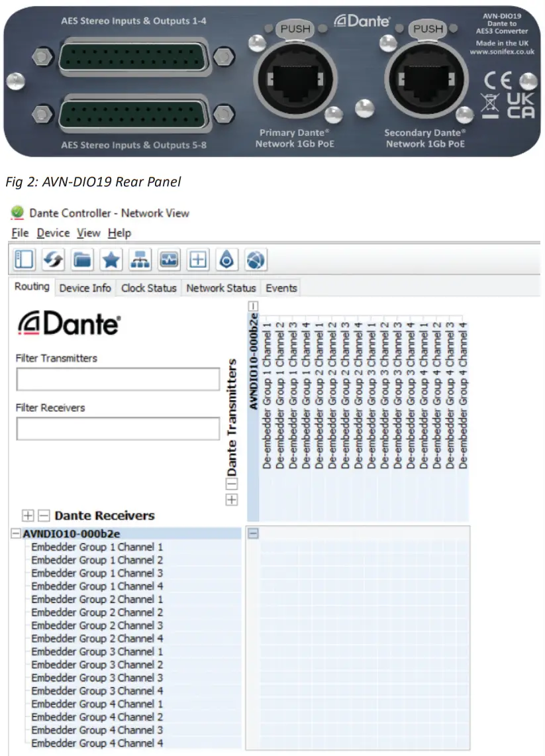This screenshot has height=756, width=545.
Task: Open the Help menu
Action: [x=118, y=233]
